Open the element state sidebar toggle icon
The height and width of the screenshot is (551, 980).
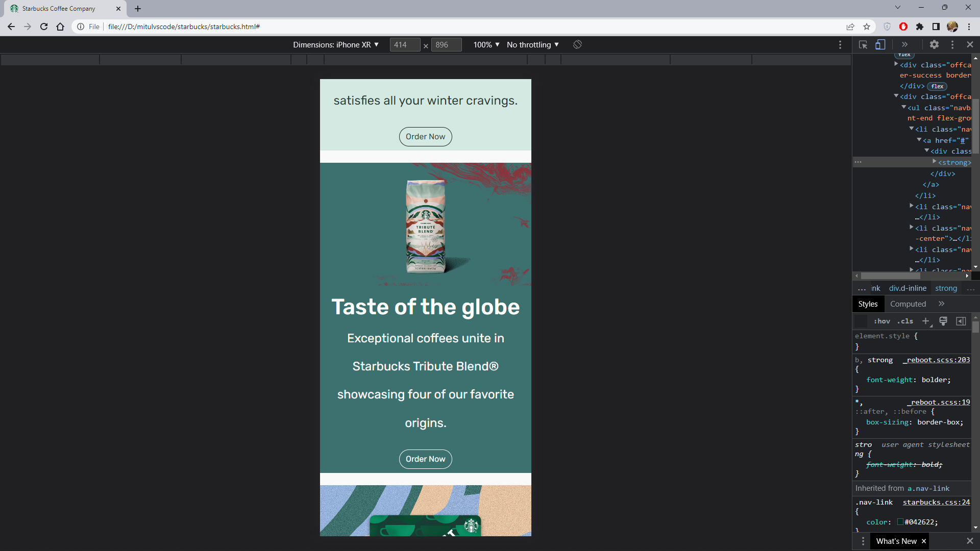962,321
